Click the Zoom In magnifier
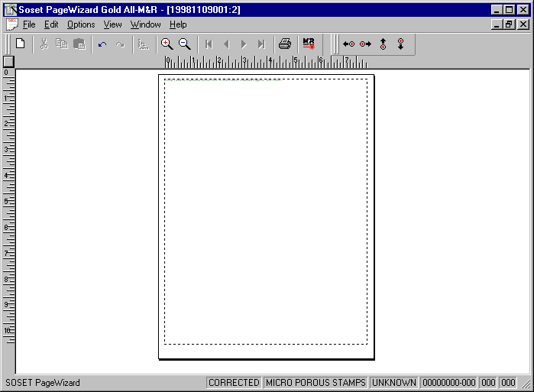Viewport: 534px width, 392px height. (x=167, y=44)
